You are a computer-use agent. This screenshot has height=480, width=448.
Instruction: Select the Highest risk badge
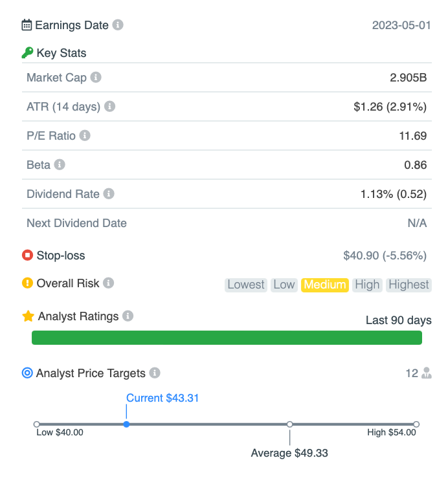point(409,285)
